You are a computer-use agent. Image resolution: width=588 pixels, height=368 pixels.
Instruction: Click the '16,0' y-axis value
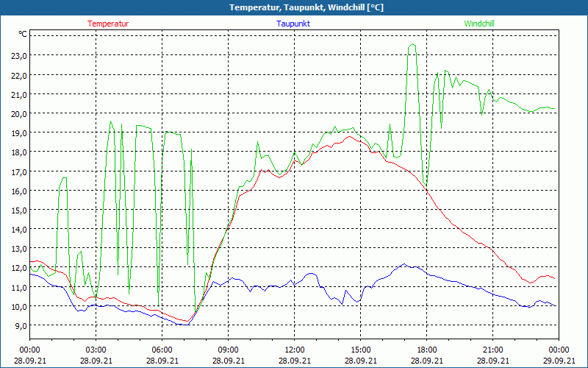click(19, 191)
